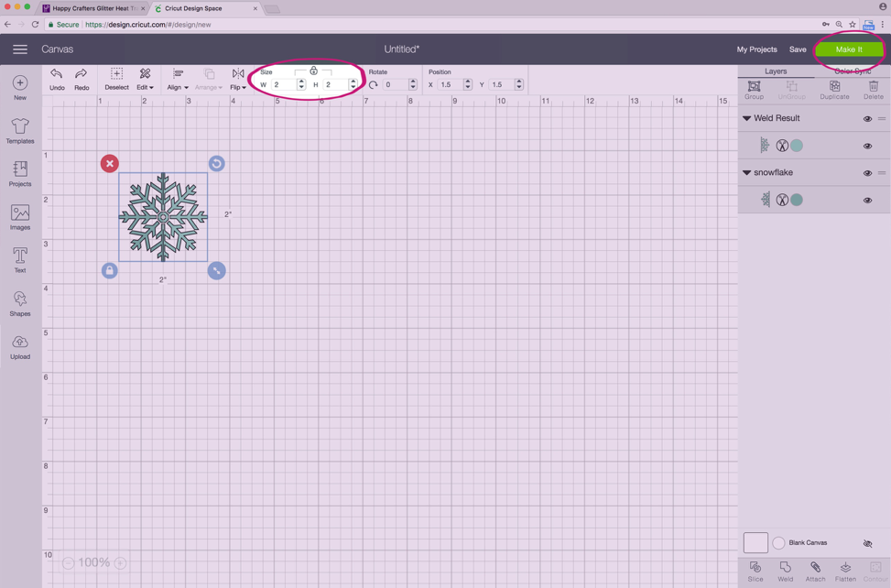Show the Blank Canvas layer

tap(867, 543)
